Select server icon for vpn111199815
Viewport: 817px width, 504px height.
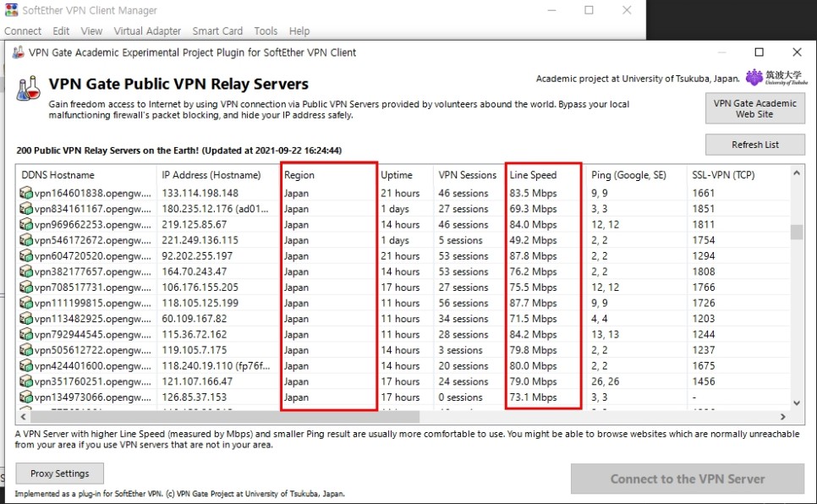(x=26, y=303)
